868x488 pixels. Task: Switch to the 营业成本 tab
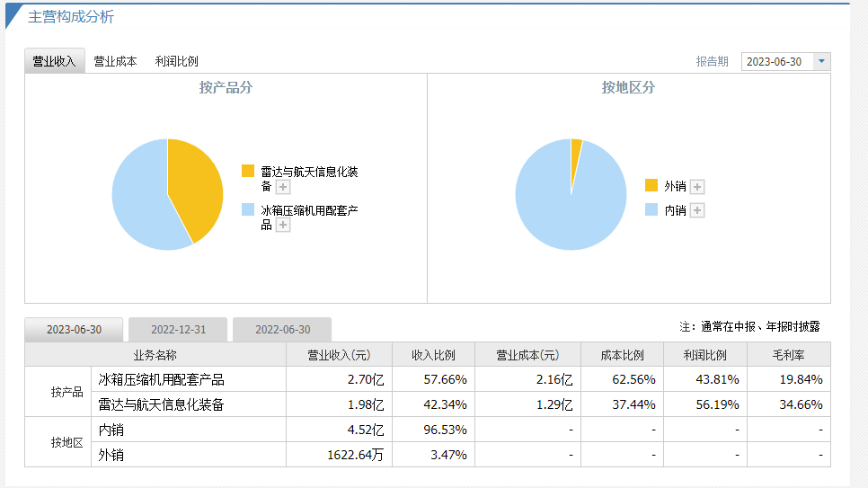(x=115, y=61)
